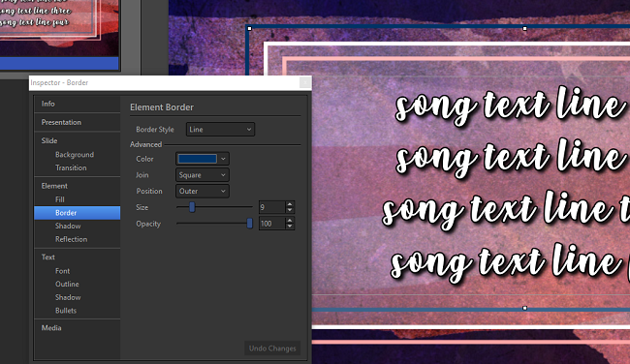The height and width of the screenshot is (364, 630).
Task: Open the Join dropdown showing Square
Action: tap(203, 175)
